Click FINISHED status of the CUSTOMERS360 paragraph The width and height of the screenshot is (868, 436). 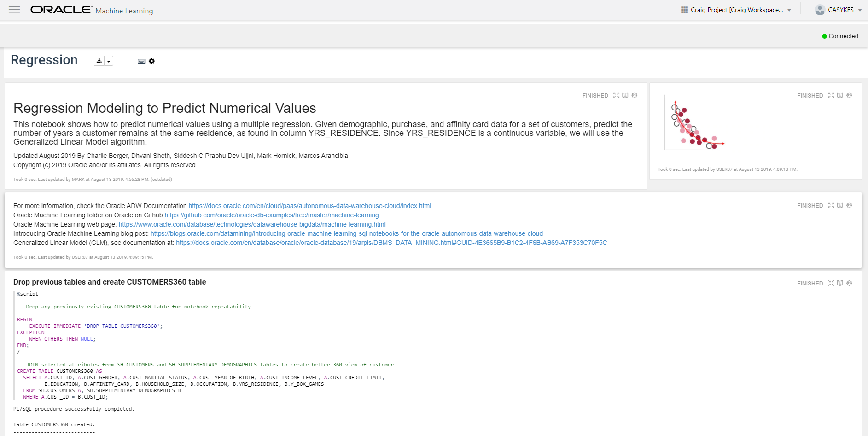810,284
